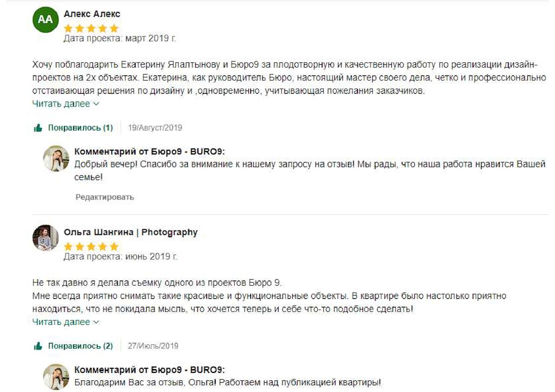Click Редактировать under the Бюро9 comment

105,197
